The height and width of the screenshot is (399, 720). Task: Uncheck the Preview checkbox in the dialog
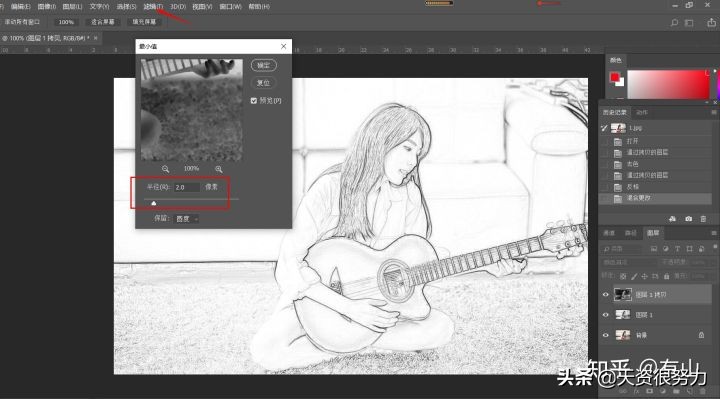(x=254, y=101)
